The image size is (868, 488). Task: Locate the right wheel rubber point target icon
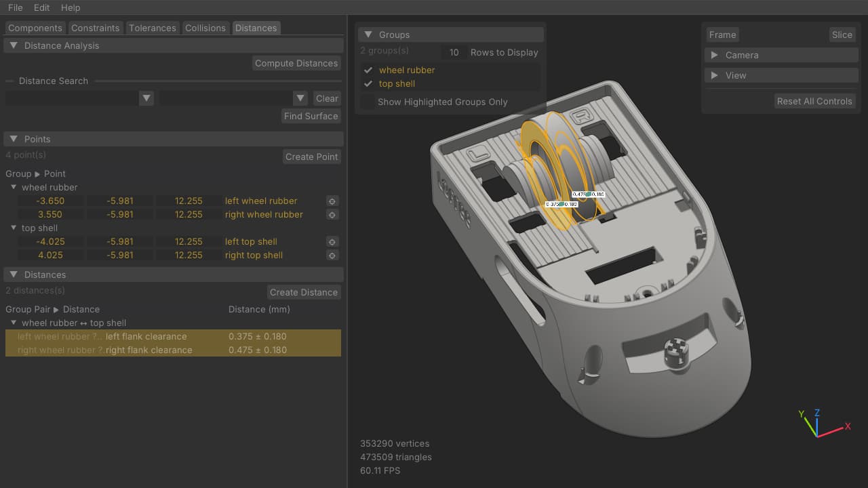[332, 215]
